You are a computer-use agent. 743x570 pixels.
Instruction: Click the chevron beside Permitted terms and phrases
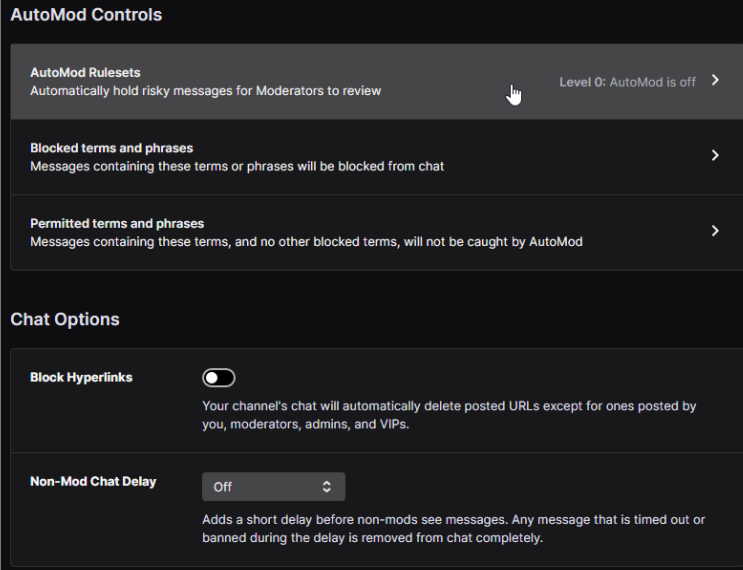click(x=716, y=231)
